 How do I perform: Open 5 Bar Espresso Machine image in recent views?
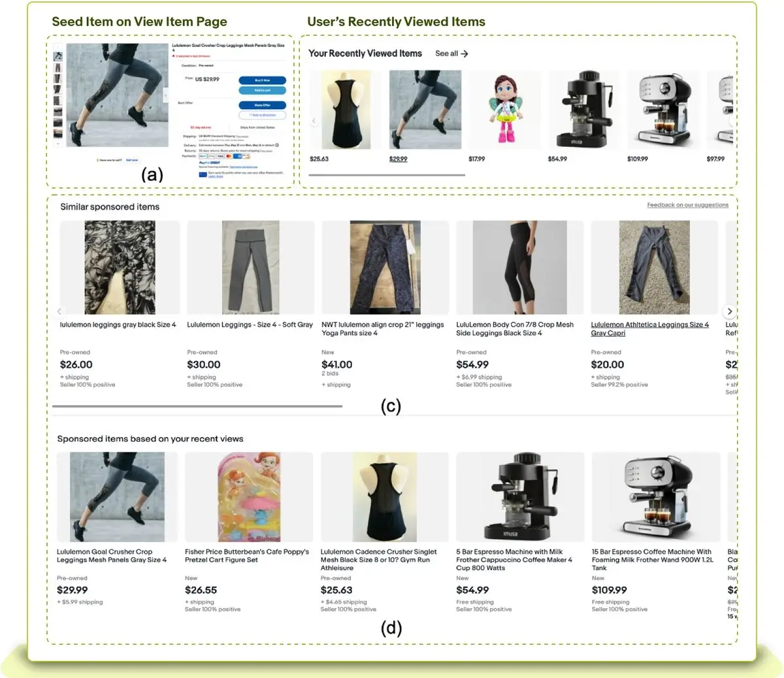pos(520,497)
